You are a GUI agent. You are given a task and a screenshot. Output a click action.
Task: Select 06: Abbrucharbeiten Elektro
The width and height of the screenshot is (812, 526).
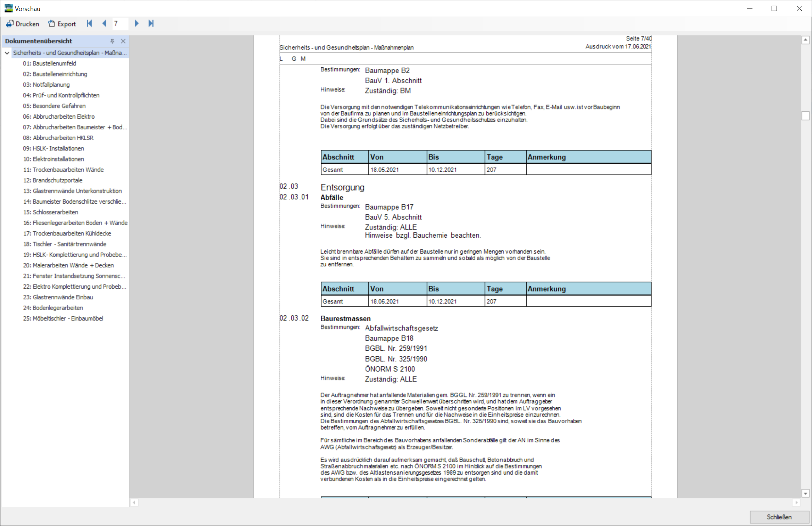(59, 117)
